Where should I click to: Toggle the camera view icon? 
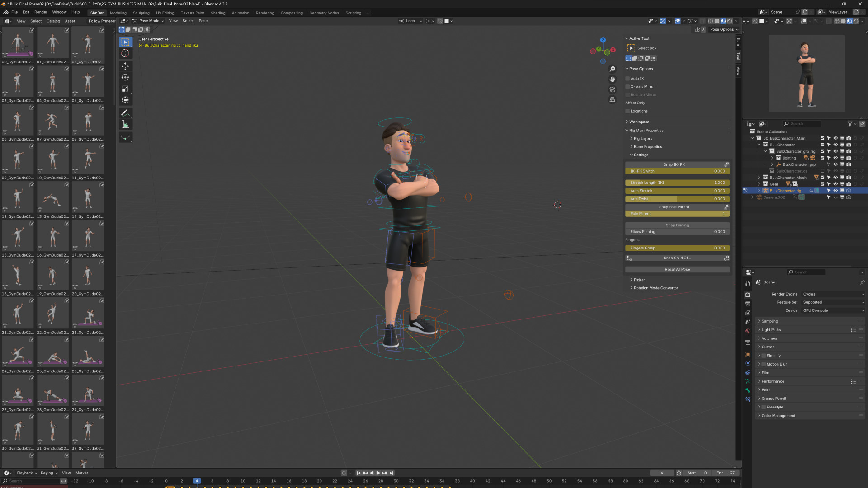pos(613,89)
